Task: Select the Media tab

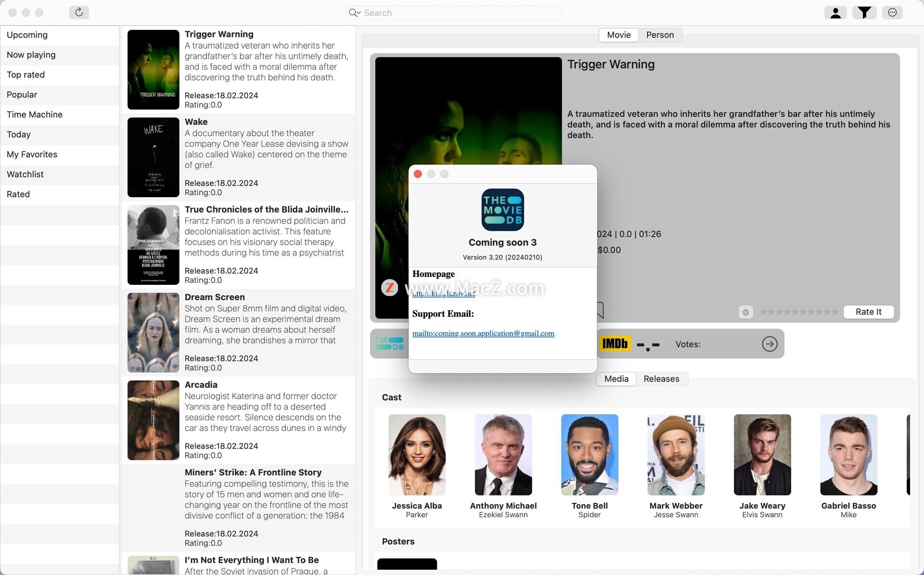Action: pyautogui.click(x=616, y=379)
